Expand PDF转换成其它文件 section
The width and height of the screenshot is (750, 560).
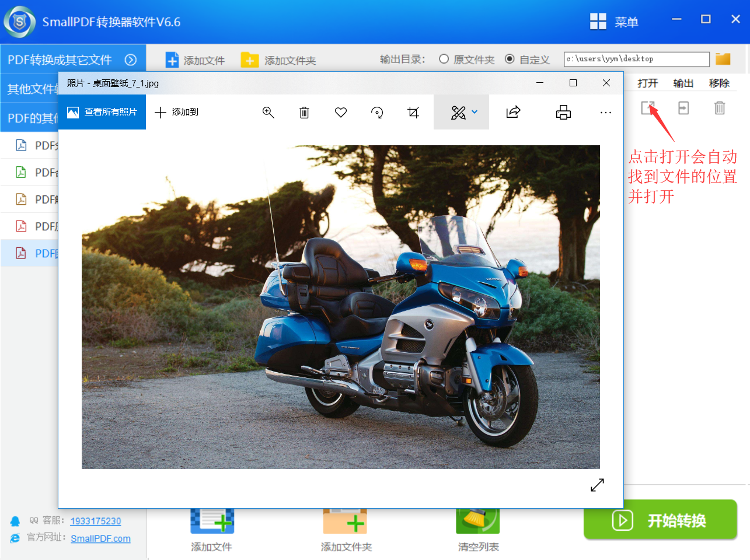(73, 60)
